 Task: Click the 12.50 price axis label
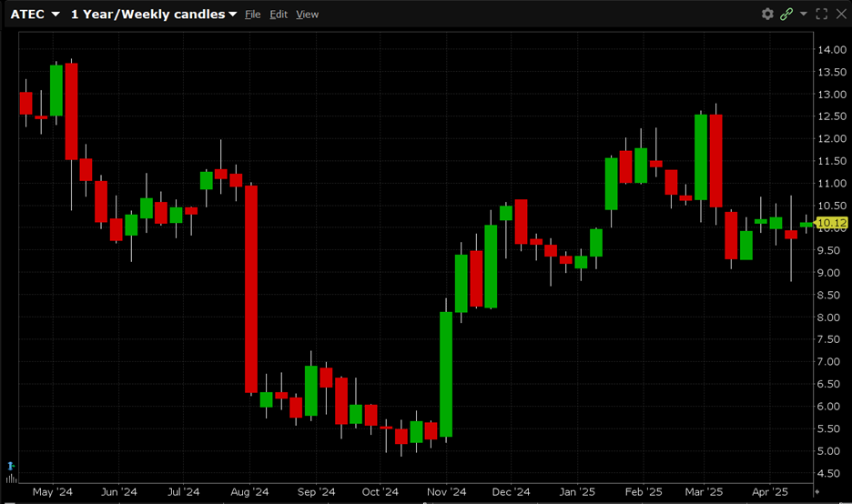coord(832,116)
